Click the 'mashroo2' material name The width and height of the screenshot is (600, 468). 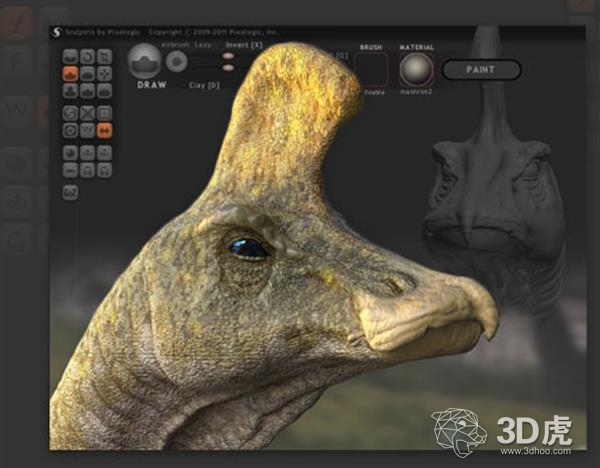point(416,92)
